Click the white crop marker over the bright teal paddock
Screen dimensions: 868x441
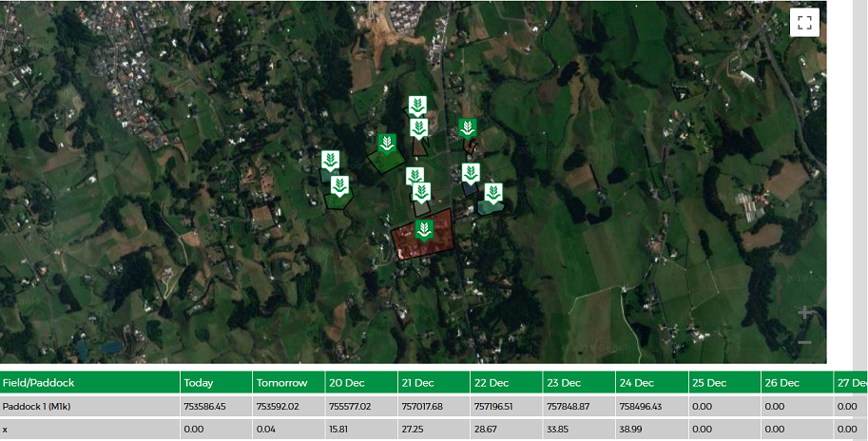492,194
